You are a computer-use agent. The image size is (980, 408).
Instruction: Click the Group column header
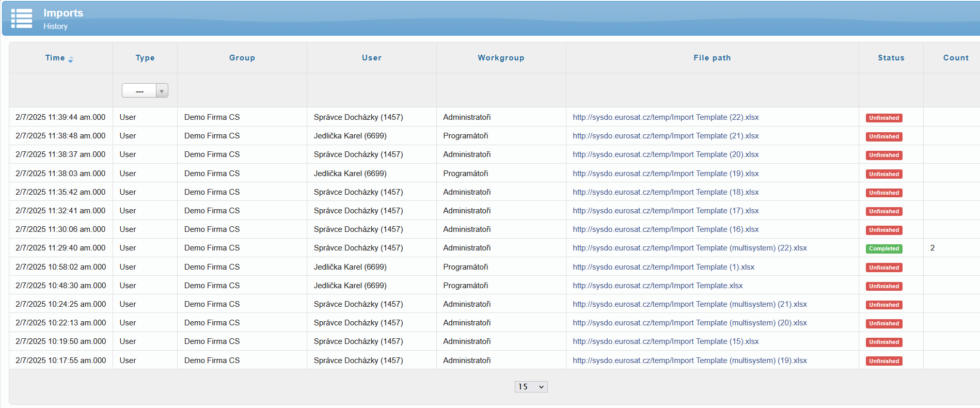(242, 58)
